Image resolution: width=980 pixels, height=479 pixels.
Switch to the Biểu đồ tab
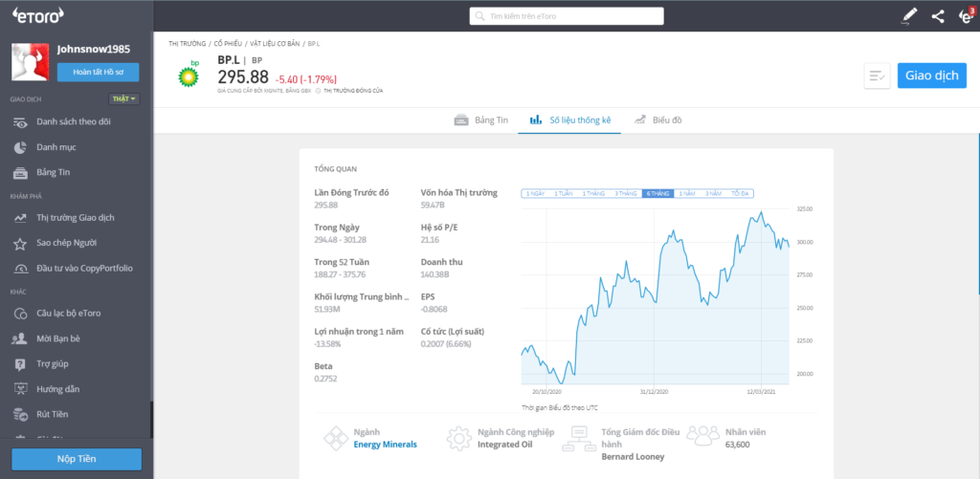pos(657,120)
